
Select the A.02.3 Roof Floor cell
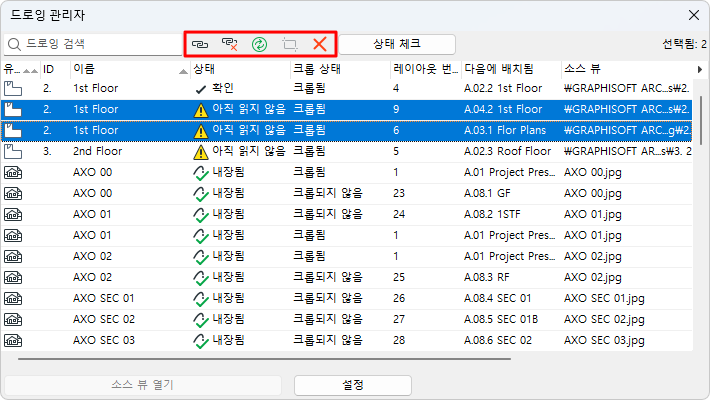507,151
